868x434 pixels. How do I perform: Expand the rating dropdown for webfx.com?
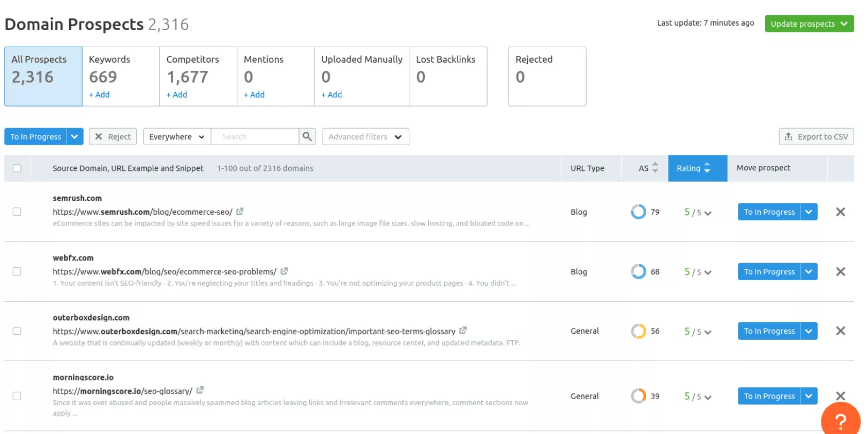708,272
